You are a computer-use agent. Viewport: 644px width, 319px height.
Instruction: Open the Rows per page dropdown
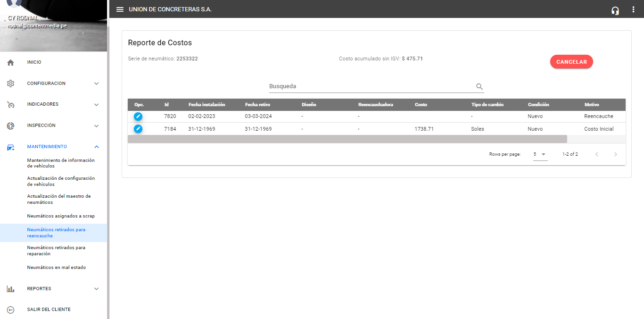click(x=540, y=154)
